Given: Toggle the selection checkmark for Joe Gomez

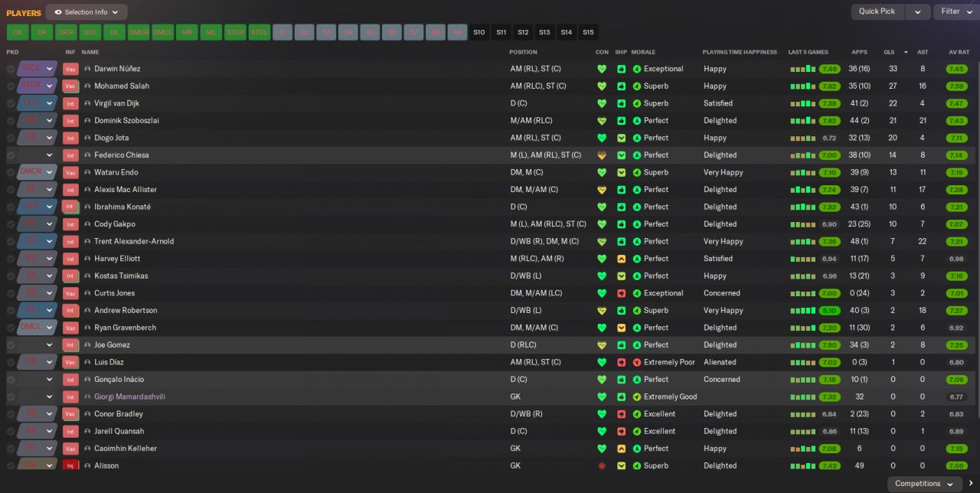Looking at the screenshot, I should click(11, 345).
